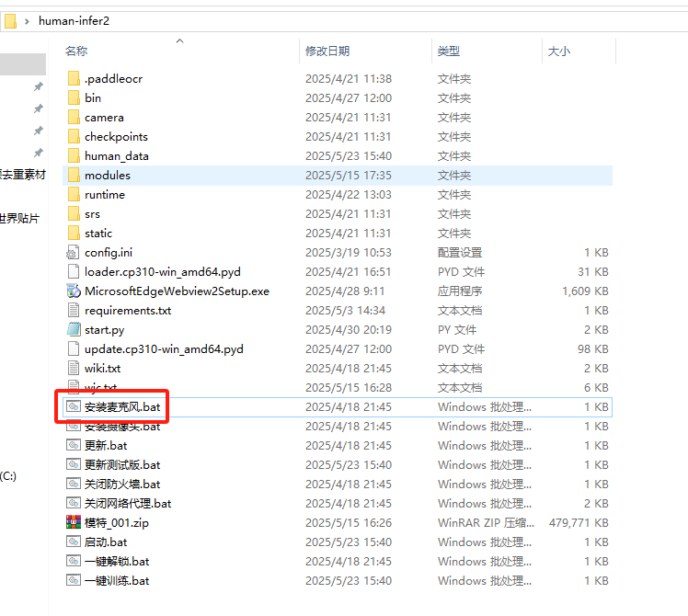688x616 pixels.
Task: Select the 一键解锁.bat batch icon
Action: (x=74, y=561)
